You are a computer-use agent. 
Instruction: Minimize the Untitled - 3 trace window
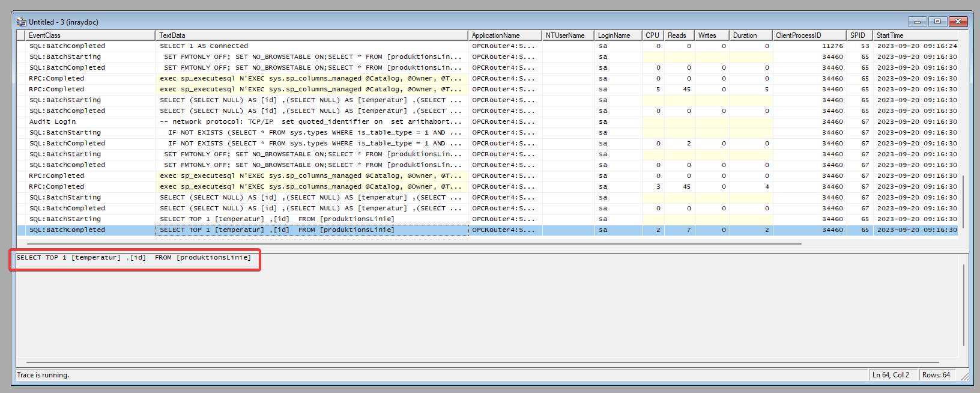click(x=917, y=22)
